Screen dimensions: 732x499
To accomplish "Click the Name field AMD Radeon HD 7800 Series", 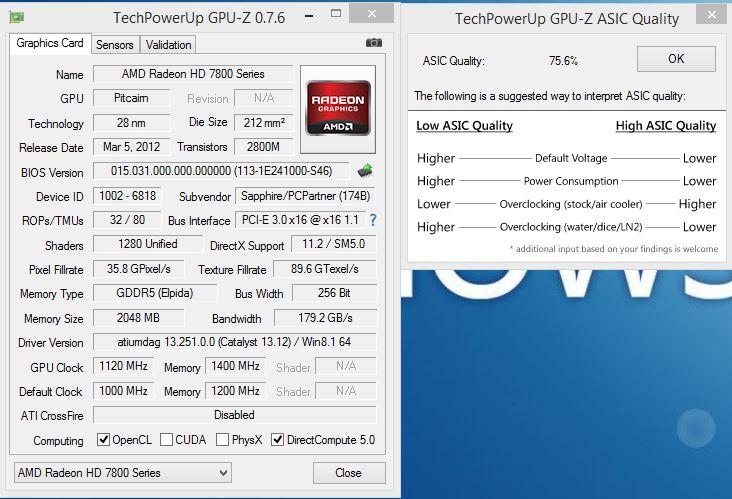I will 193,74.
